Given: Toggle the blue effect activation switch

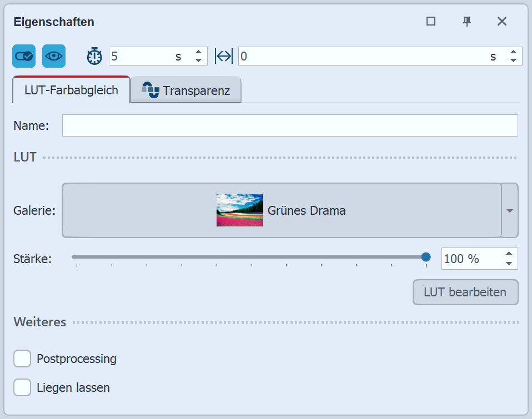Looking at the screenshot, I should (23, 55).
